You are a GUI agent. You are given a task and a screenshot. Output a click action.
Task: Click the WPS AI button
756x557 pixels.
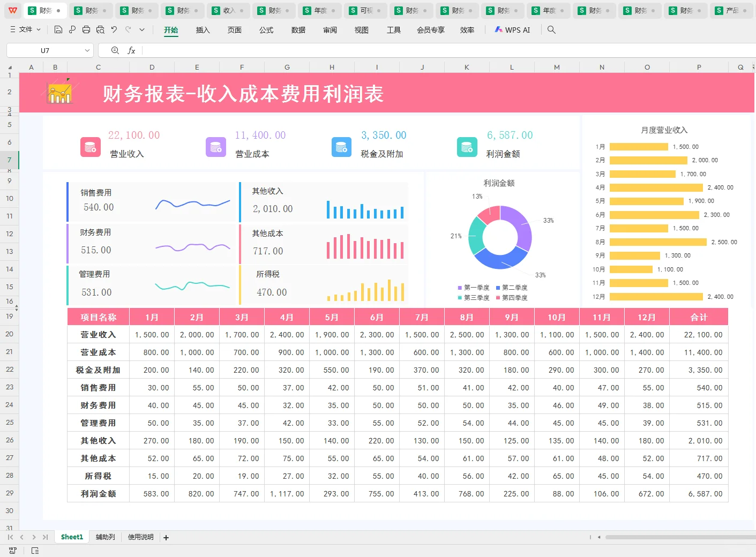pyautogui.click(x=512, y=30)
